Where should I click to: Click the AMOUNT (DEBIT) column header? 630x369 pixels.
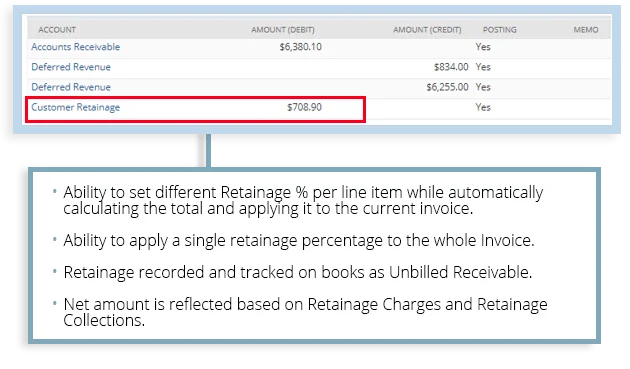[x=283, y=30]
